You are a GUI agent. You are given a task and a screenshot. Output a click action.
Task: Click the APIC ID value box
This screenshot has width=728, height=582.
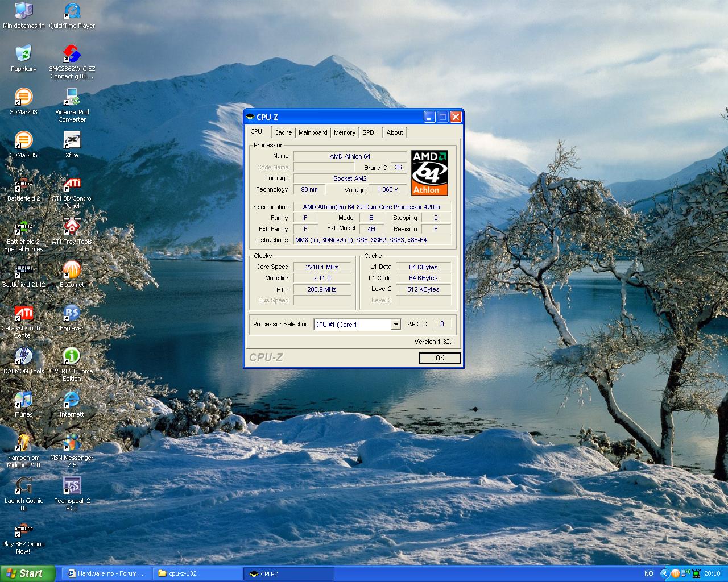tap(442, 324)
